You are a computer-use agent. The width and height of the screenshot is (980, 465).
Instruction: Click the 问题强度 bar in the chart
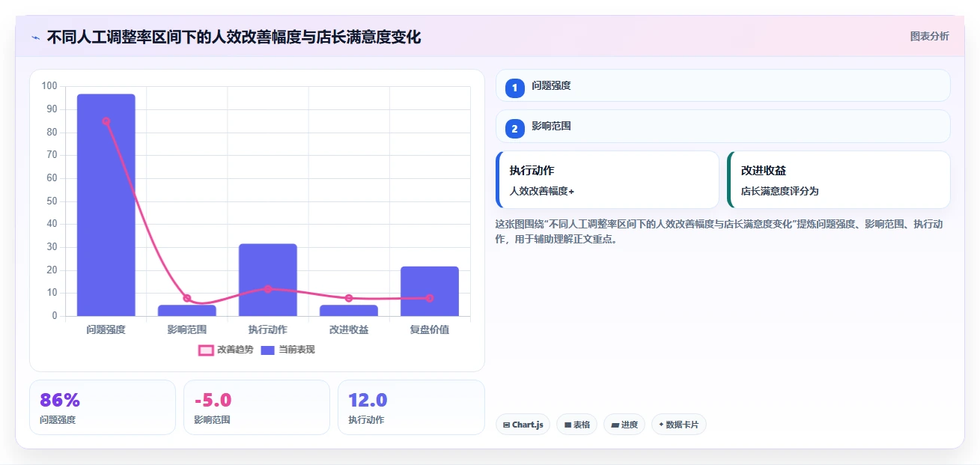106,205
